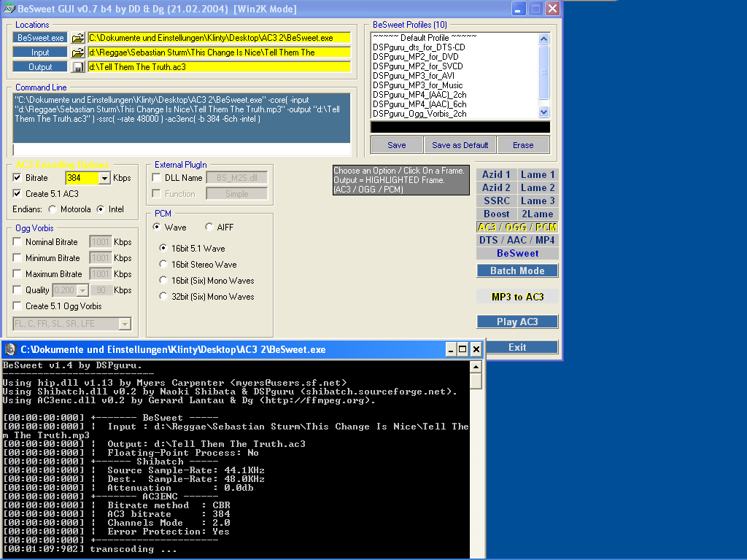Select AIFF PCM format
This screenshot has height=560, width=747.
[209, 227]
